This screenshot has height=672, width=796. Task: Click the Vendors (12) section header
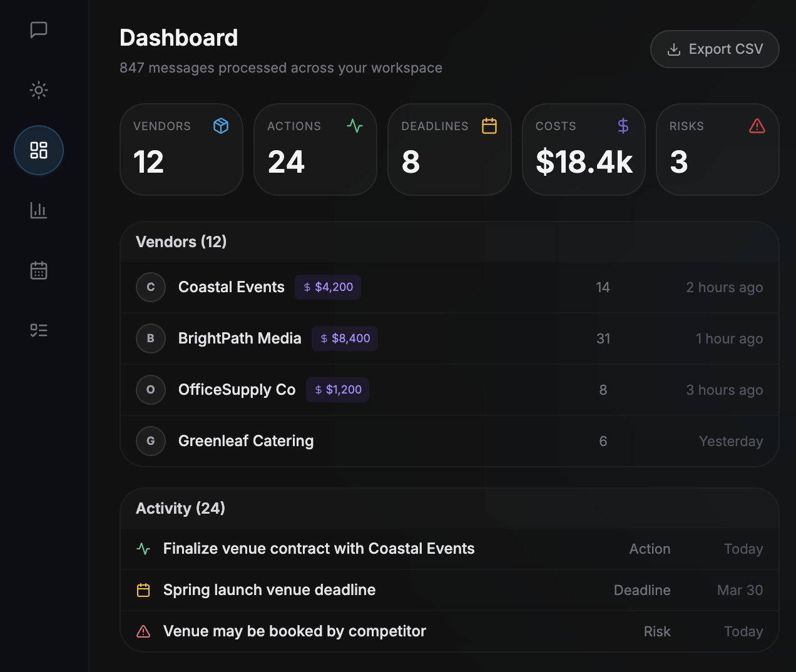(x=181, y=242)
